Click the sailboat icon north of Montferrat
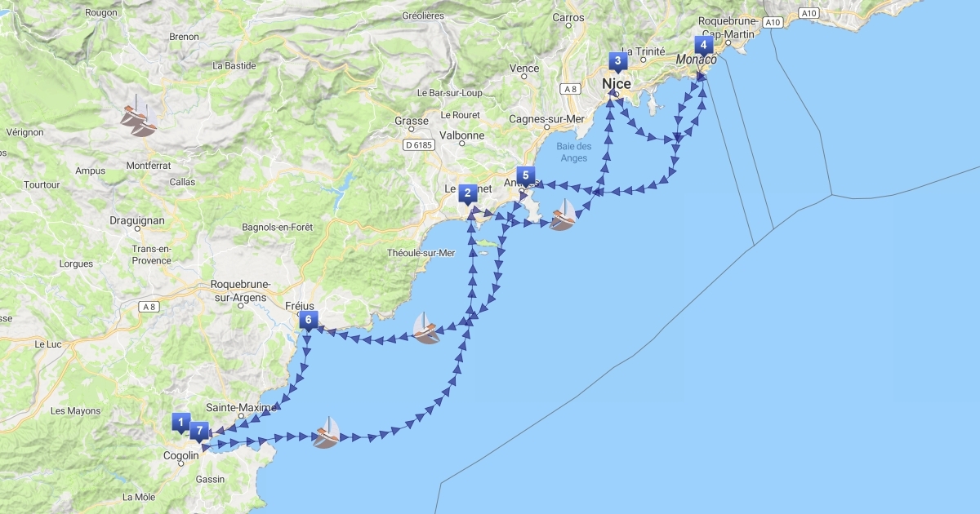This screenshot has height=514, width=980. point(139,117)
